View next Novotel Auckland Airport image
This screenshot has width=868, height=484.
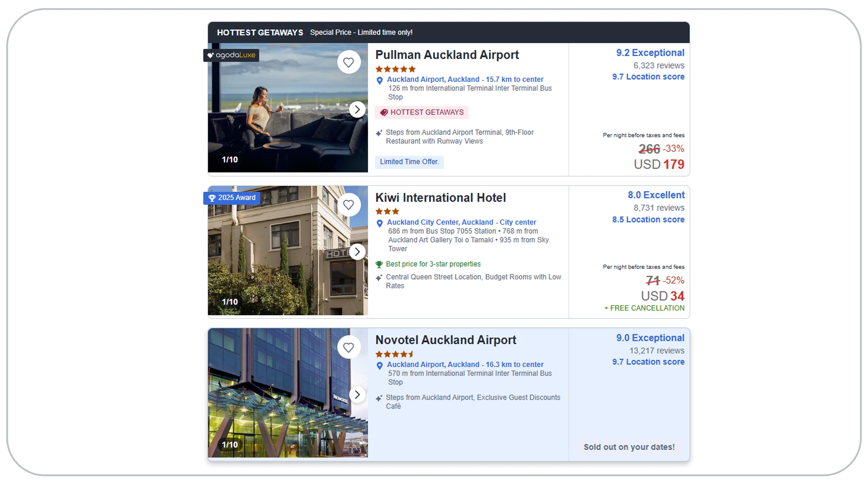coord(357,395)
